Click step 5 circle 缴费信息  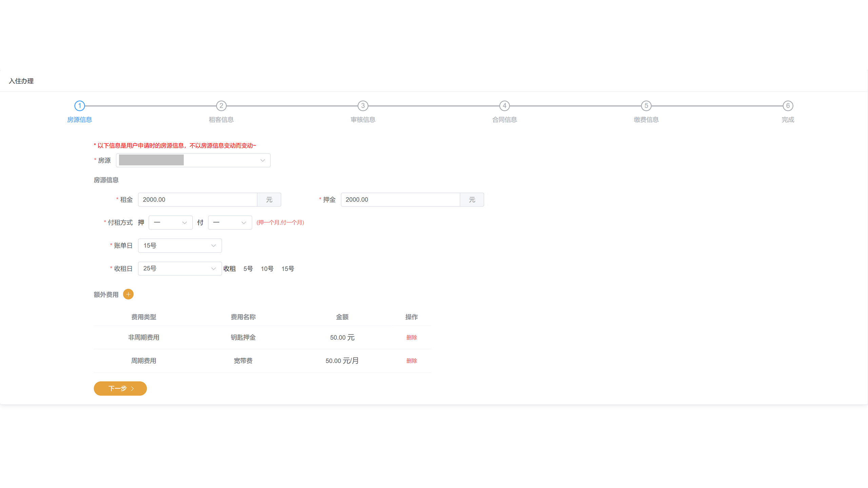(646, 106)
